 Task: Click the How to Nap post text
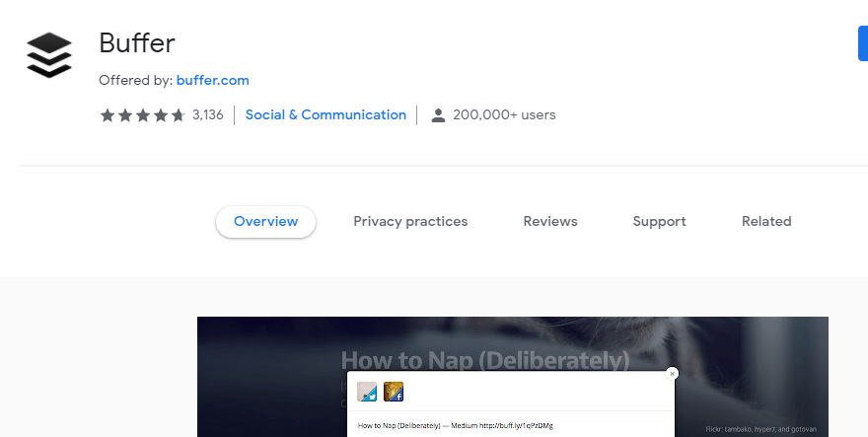click(x=456, y=425)
